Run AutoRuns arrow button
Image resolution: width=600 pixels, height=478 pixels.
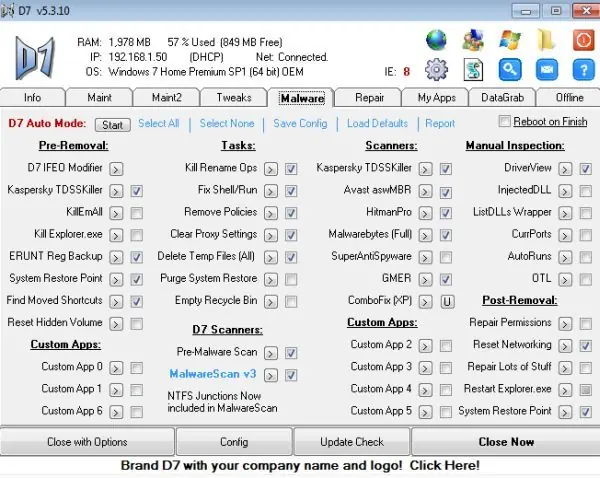[565, 257]
